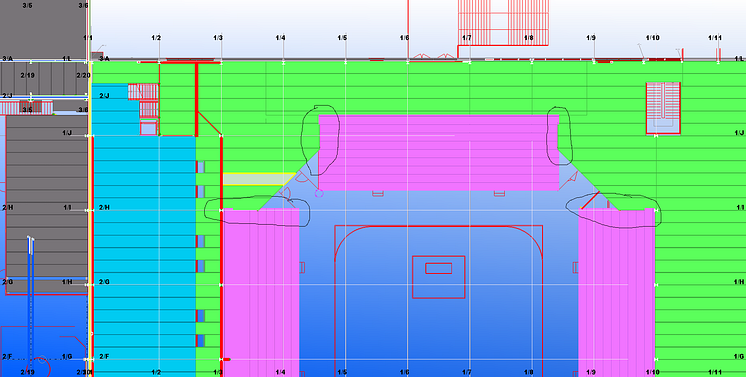Select the large cyan slab area
Viewport: 746px width, 377px height.
tap(144, 256)
